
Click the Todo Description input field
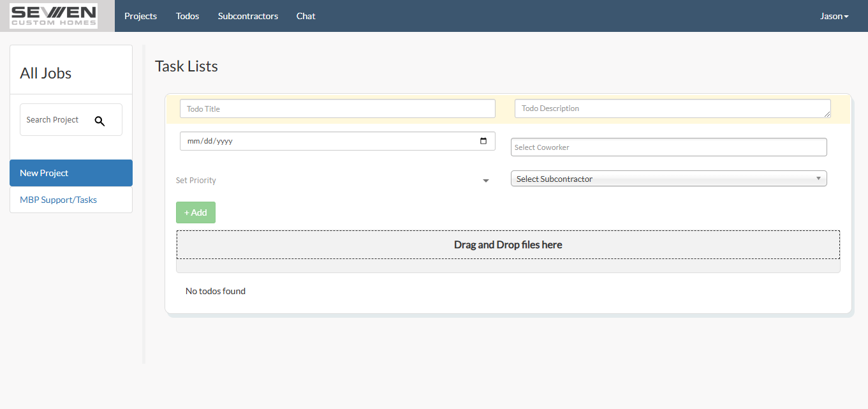point(672,108)
